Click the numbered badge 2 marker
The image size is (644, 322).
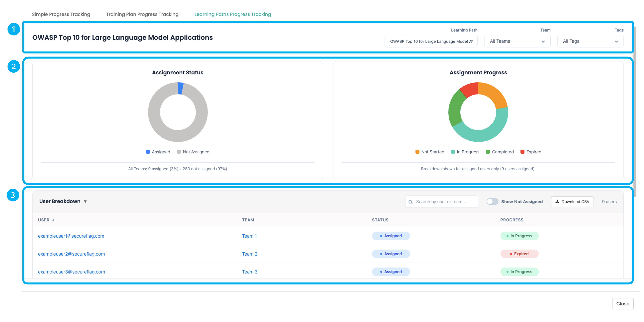coord(13,66)
